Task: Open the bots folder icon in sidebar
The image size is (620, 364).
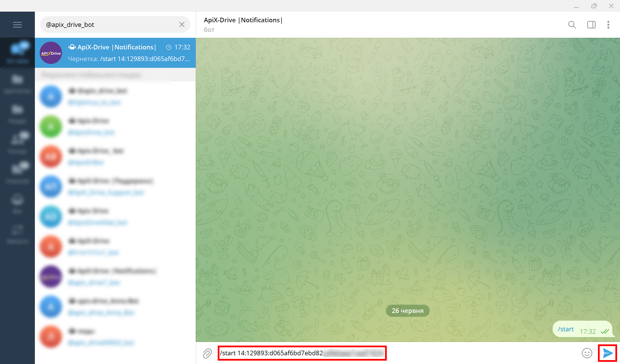Action: 17,203
